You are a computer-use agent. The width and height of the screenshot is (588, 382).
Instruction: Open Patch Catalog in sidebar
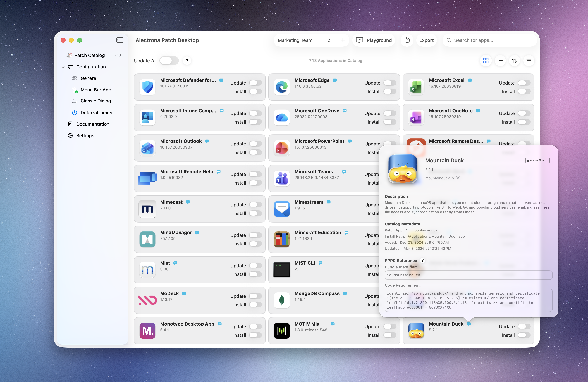pyautogui.click(x=93, y=55)
